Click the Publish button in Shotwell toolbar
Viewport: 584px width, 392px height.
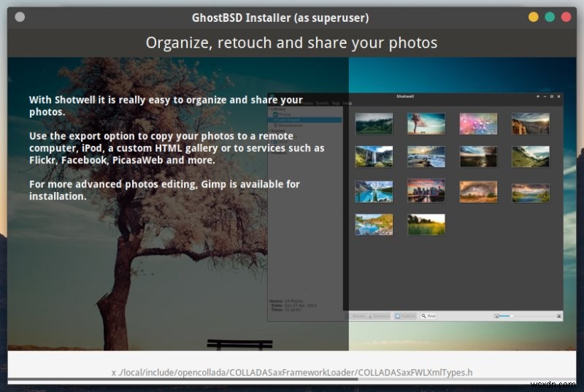coord(405,315)
